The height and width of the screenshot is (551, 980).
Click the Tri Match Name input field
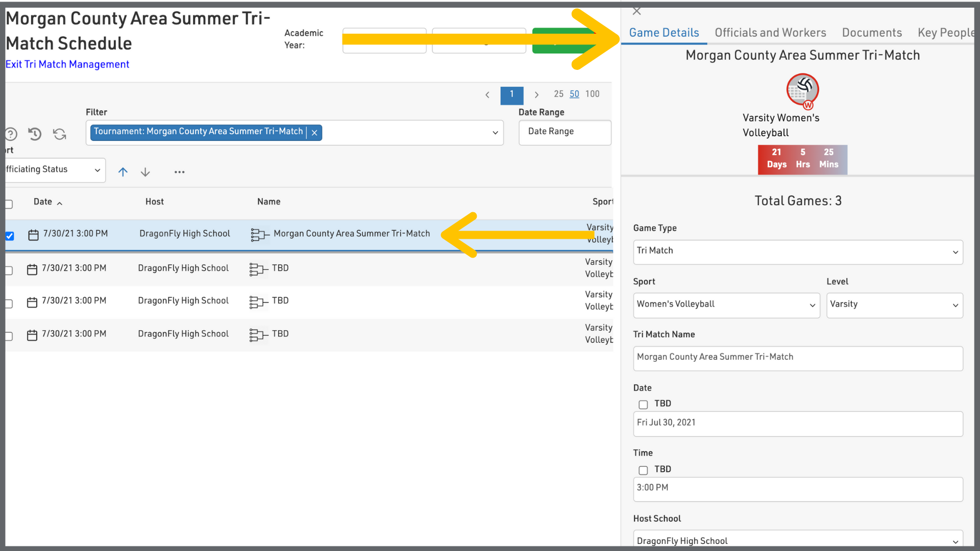[x=797, y=358]
